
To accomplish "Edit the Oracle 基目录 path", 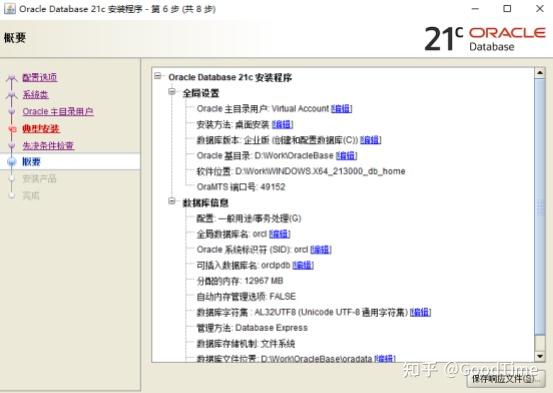I will [x=346, y=156].
